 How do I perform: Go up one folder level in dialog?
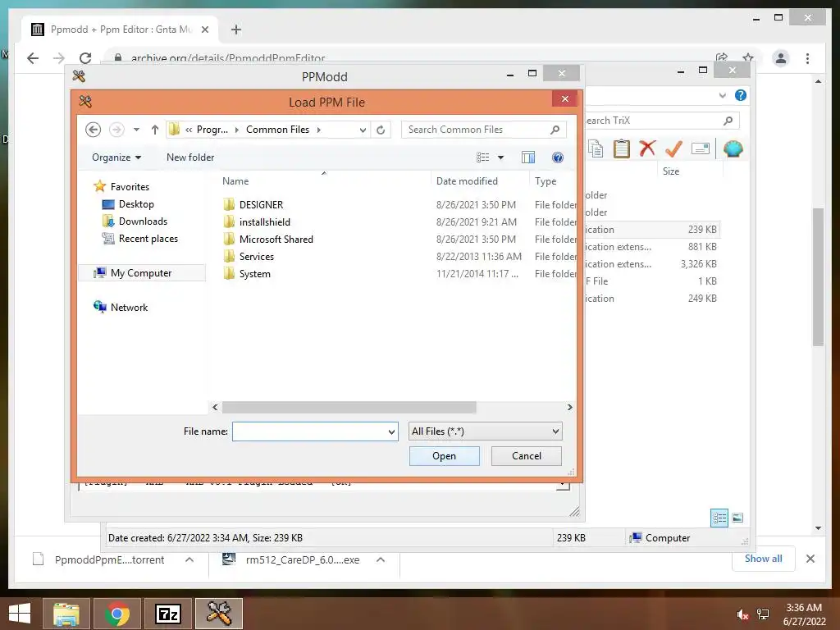click(155, 130)
